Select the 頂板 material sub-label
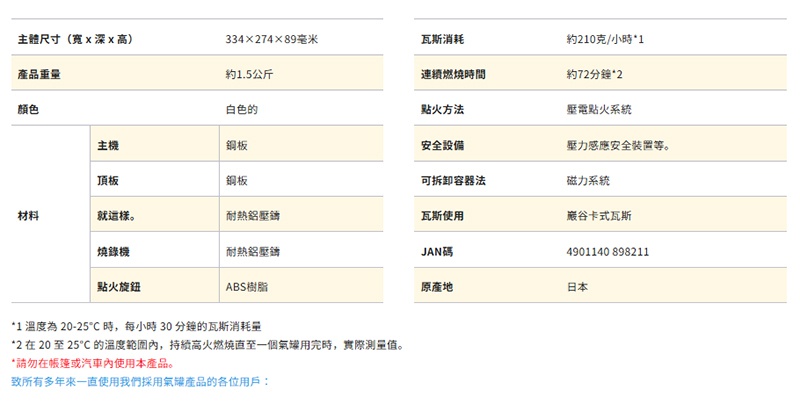This screenshot has width=800, height=404. coord(108,181)
